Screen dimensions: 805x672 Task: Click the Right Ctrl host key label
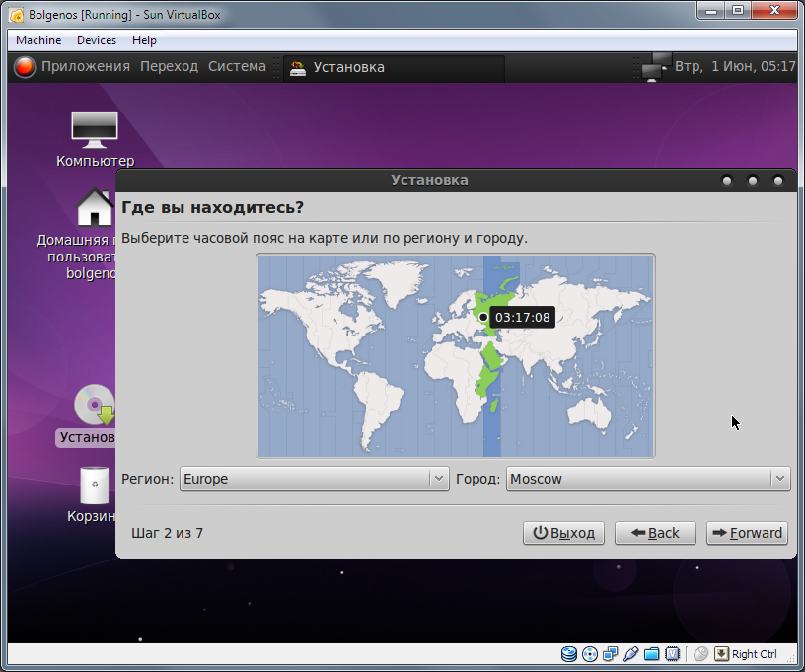point(754,654)
